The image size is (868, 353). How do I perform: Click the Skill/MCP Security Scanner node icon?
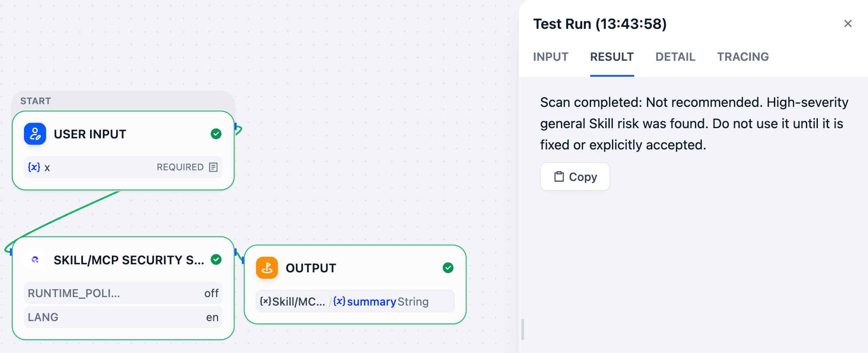click(x=35, y=260)
